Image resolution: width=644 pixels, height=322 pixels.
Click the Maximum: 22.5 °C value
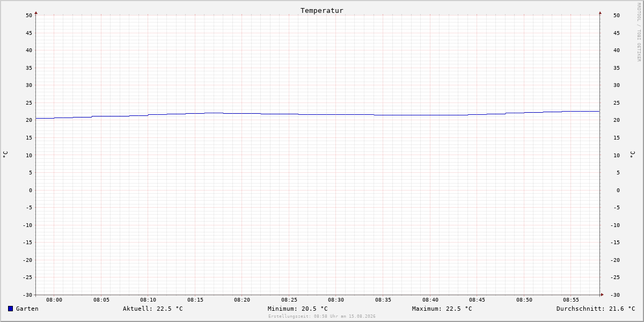[x=442, y=309]
